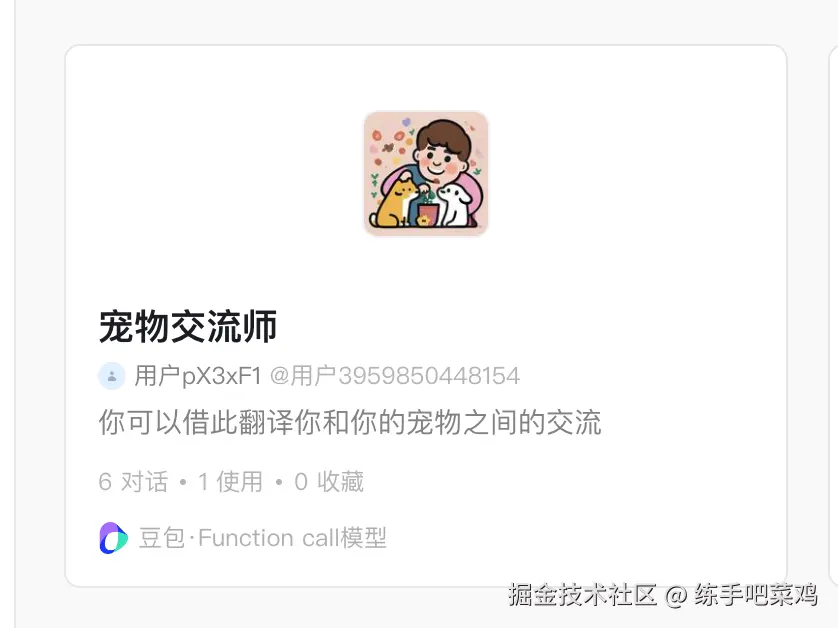Click the @ symbol in the bottom watermark

click(x=676, y=595)
